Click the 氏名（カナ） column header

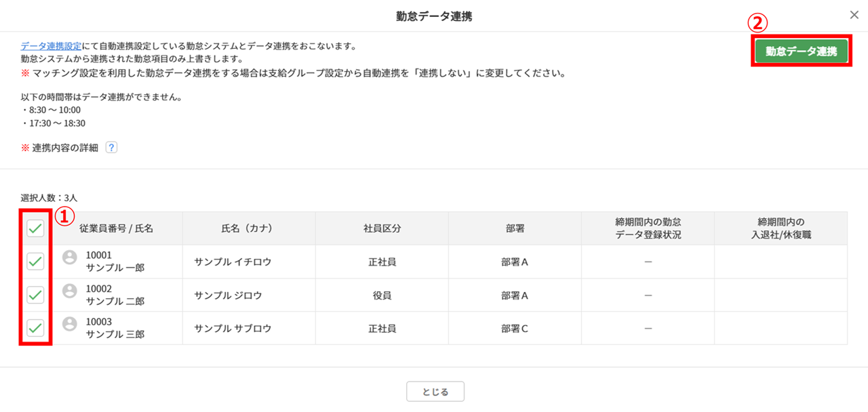(249, 228)
